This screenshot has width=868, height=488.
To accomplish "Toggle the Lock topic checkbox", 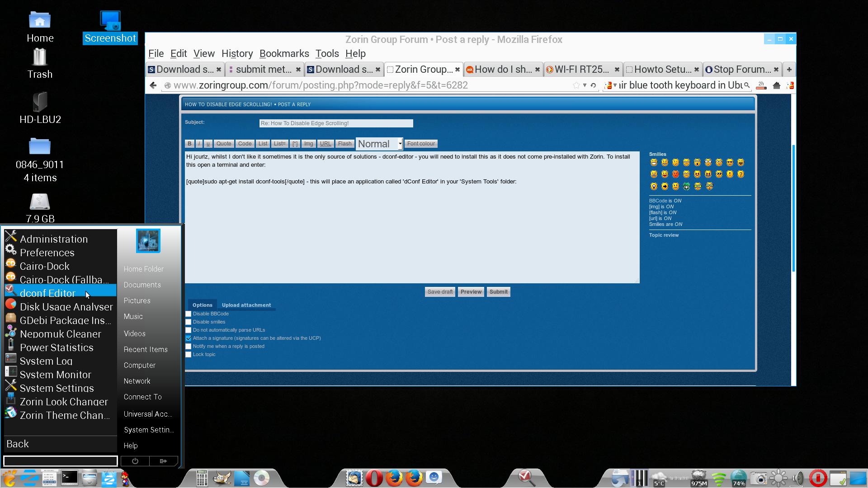I will (x=189, y=354).
